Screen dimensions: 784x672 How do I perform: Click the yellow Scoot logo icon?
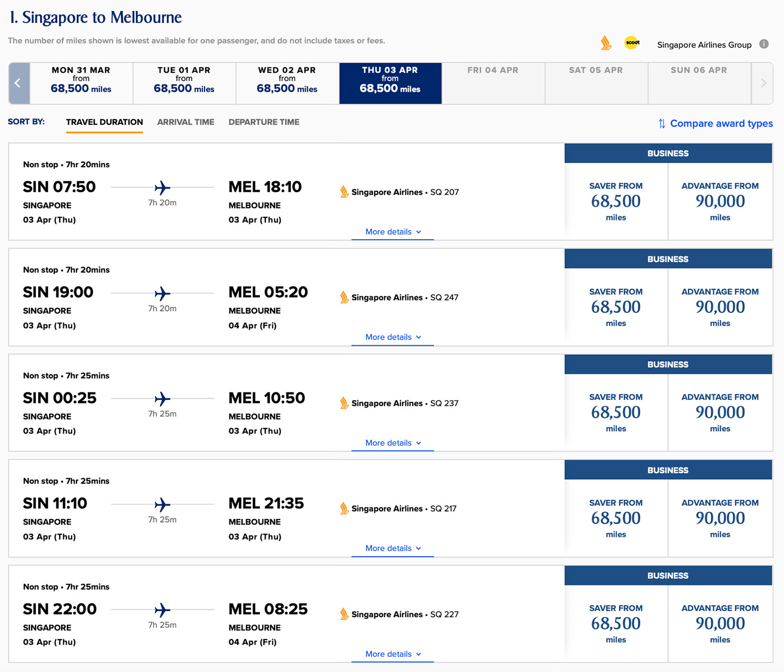[632, 43]
